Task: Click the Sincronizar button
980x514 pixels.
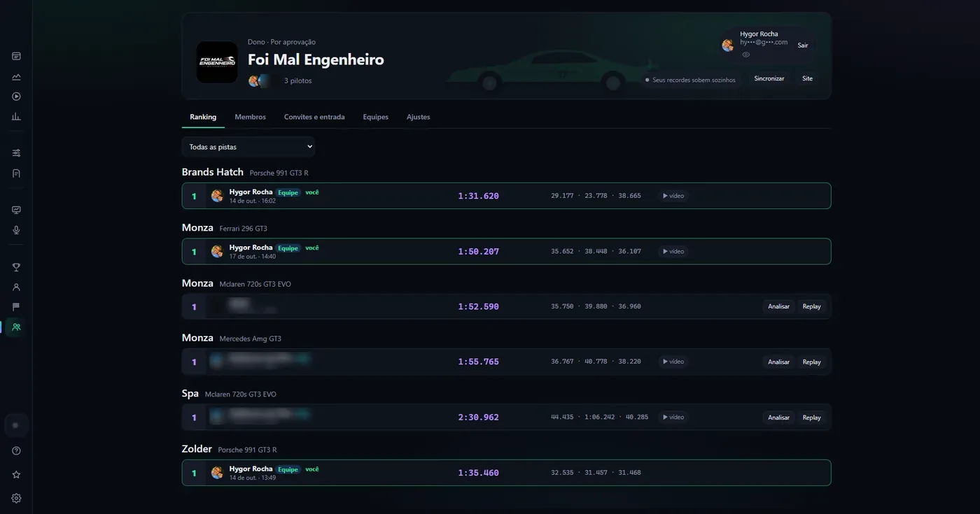Action: click(x=769, y=79)
